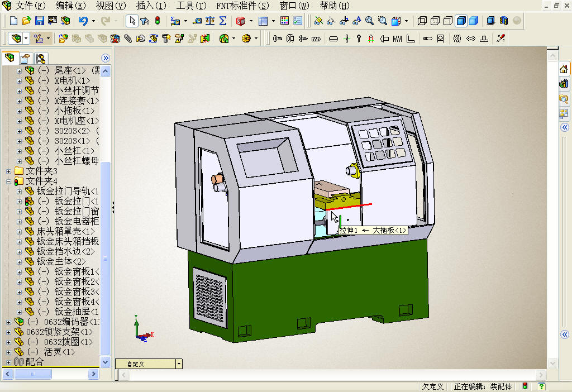Click the Open file icon
The height and width of the screenshot is (392, 572).
(26, 21)
